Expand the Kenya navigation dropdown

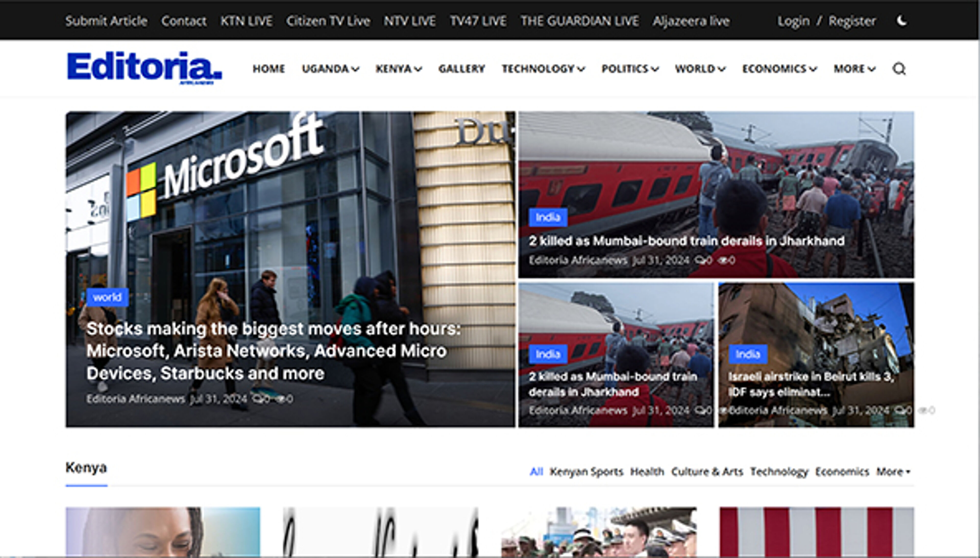coord(398,69)
